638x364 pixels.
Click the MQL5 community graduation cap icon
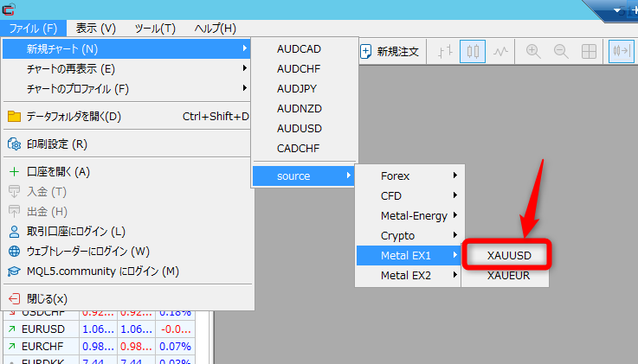14,271
